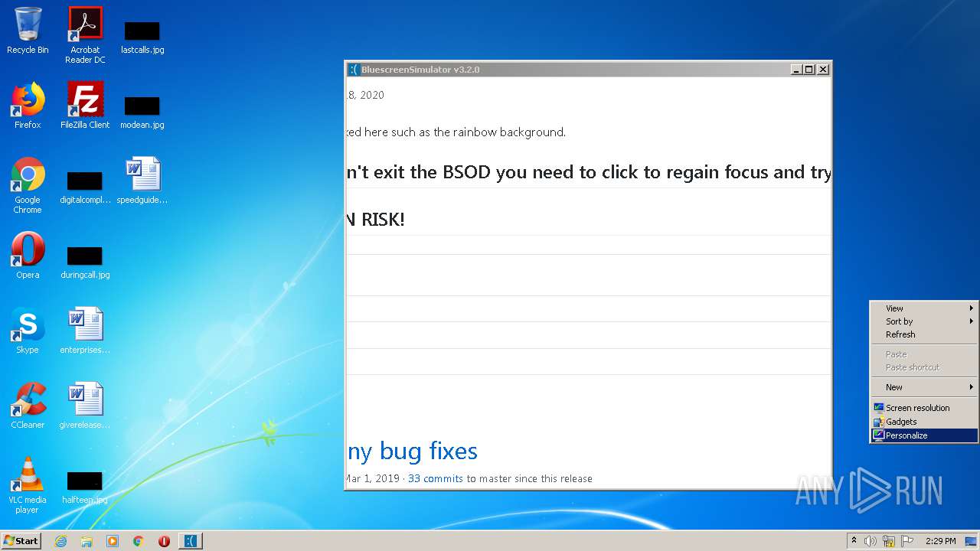Minimize the BluescreenSimulator window
Screen dimensions: 980x551
click(x=796, y=70)
